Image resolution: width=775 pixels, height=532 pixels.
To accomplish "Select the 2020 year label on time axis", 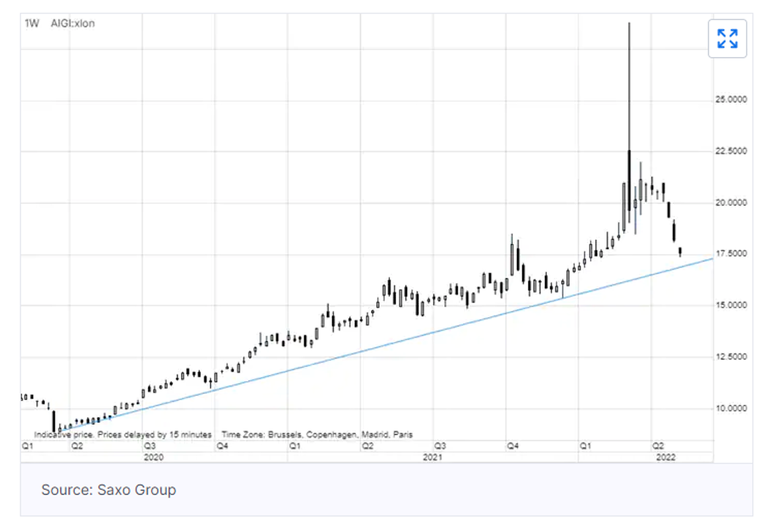I will [153, 457].
